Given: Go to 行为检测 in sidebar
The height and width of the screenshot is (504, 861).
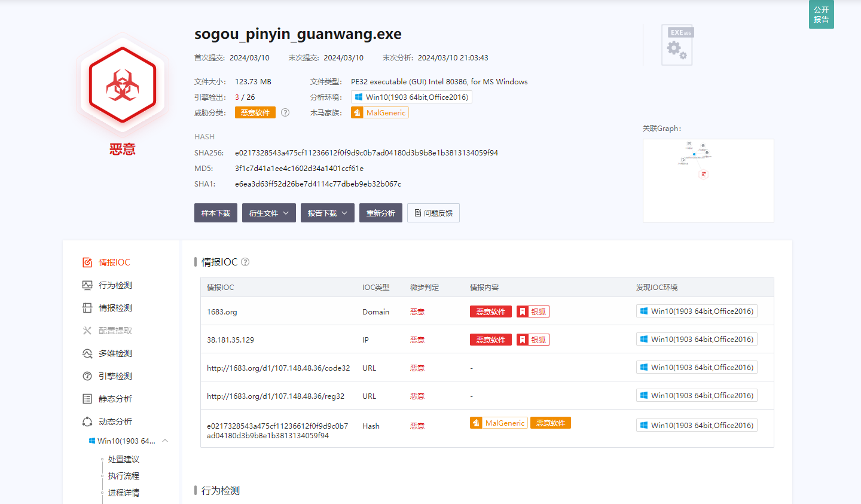Looking at the screenshot, I should pos(115,285).
